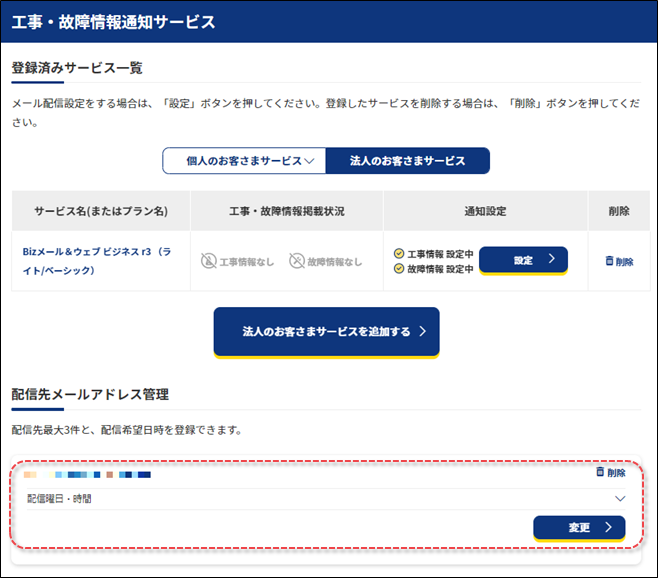Click the 登録済みサービス一覧 heading
Screen dimensions: 658x578
[x=77, y=68]
